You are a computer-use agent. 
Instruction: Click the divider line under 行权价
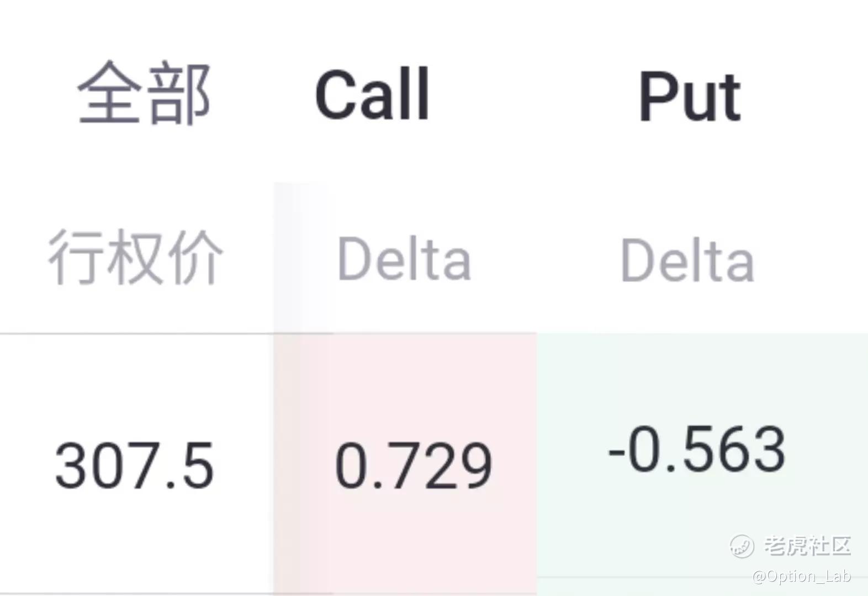pos(137,333)
